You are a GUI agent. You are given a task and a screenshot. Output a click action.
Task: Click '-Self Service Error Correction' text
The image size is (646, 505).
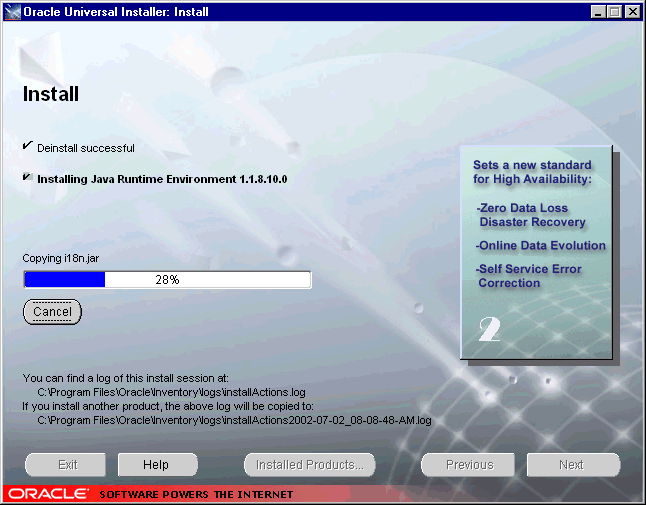pos(528,276)
